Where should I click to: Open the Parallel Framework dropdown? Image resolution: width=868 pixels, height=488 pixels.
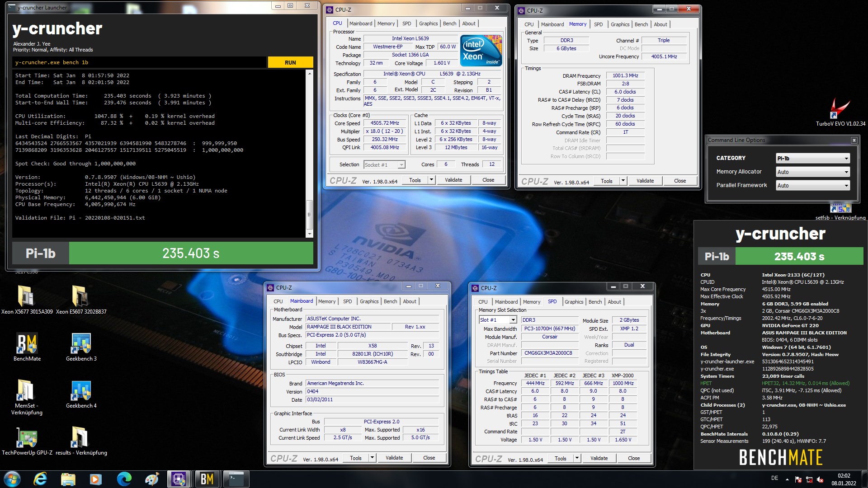click(813, 185)
